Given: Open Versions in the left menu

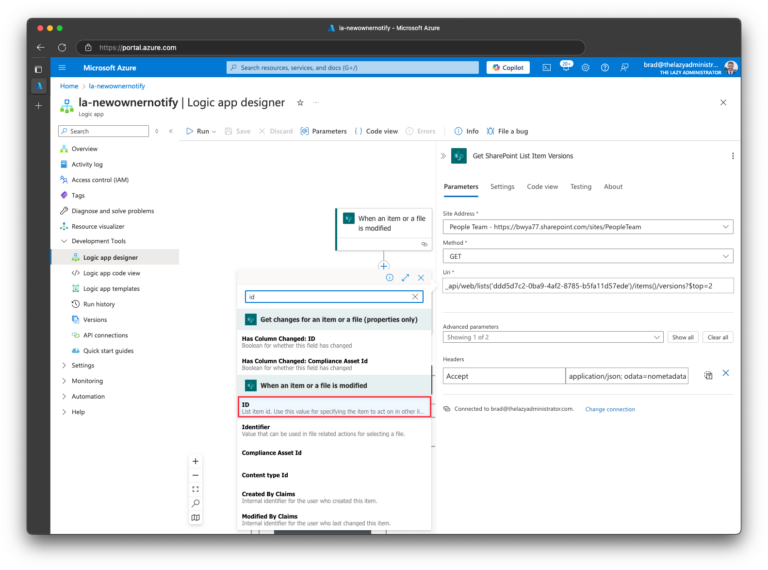Looking at the screenshot, I should (x=95, y=320).
